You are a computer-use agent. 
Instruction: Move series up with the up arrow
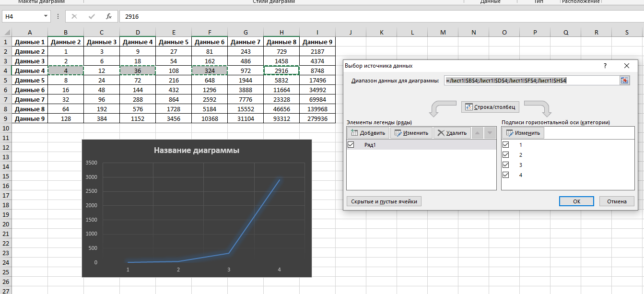(477, 133)
